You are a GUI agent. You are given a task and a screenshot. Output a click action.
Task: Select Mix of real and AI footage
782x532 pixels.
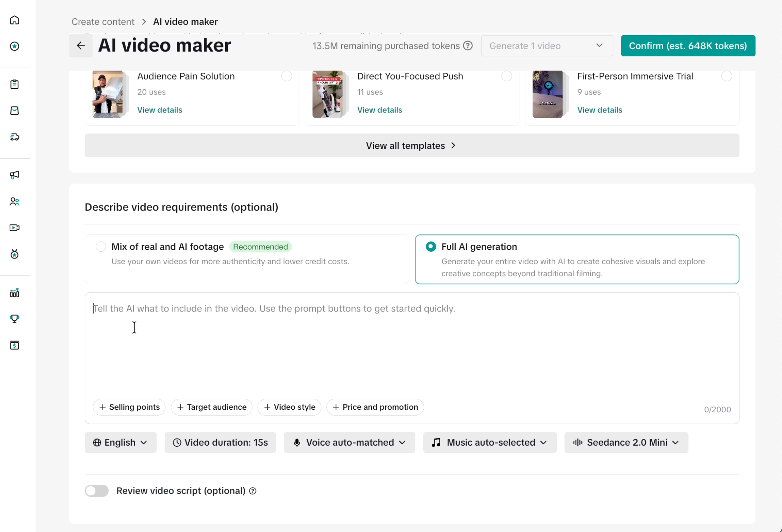(101, 247)
